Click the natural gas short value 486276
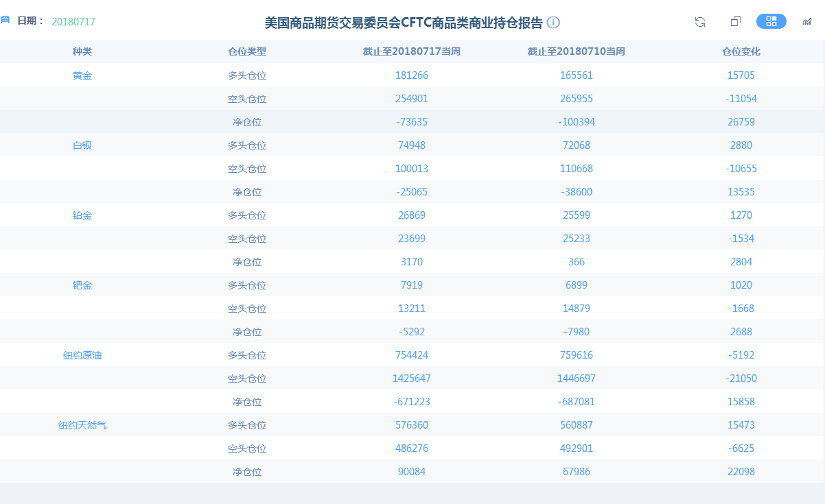Screen dimensions: 825x504 click(x=412, y=448)
